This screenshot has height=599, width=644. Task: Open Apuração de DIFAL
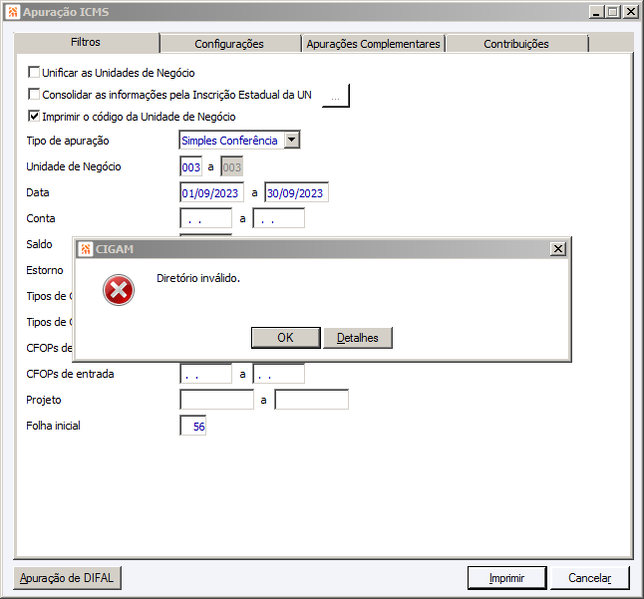coord(67,578)
